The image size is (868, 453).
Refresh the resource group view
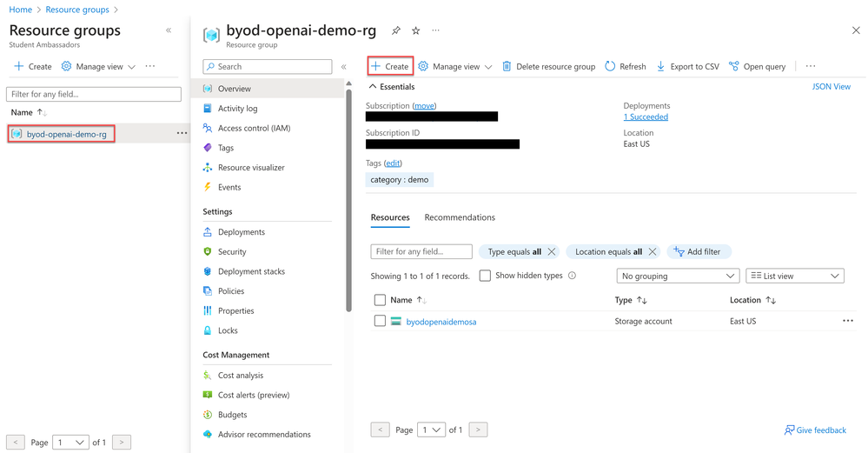[626, 66]
